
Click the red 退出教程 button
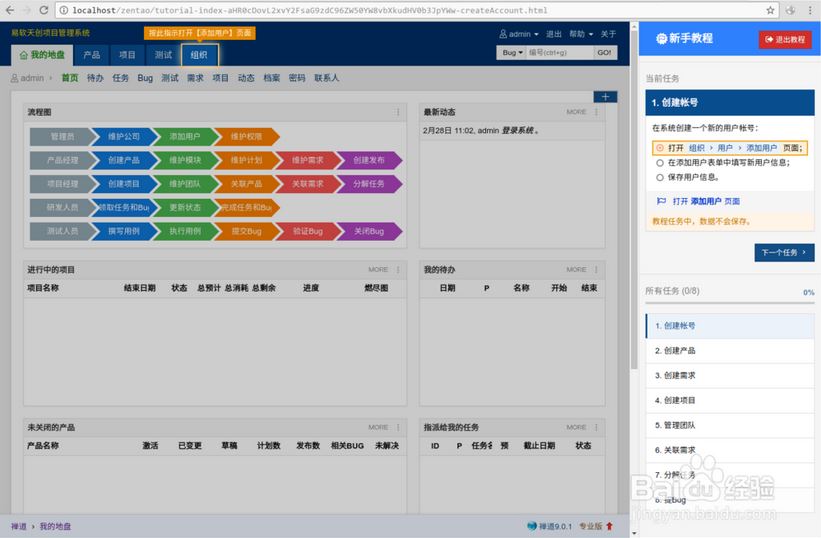785,39
